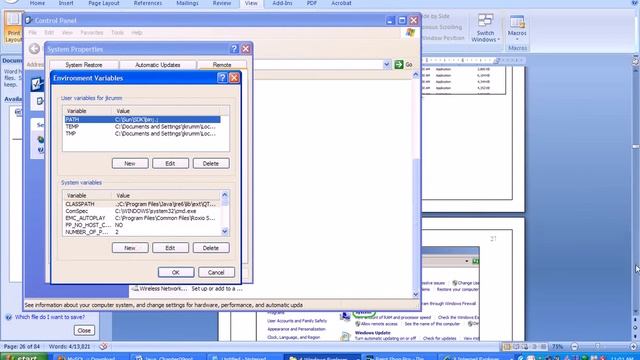The image size is (640, 360).
Task: Open 'Which file do I want to save?' link
Action: coord(50,317)
